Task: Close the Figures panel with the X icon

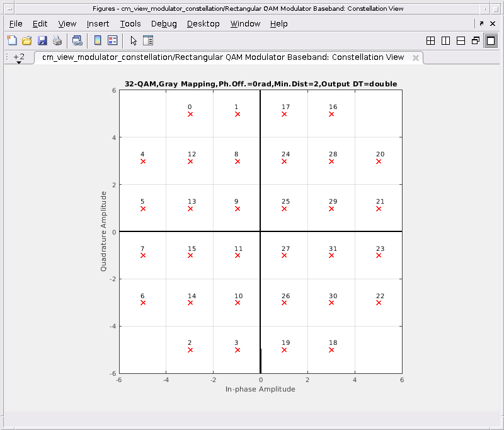Action: click(x=493, y=23)
